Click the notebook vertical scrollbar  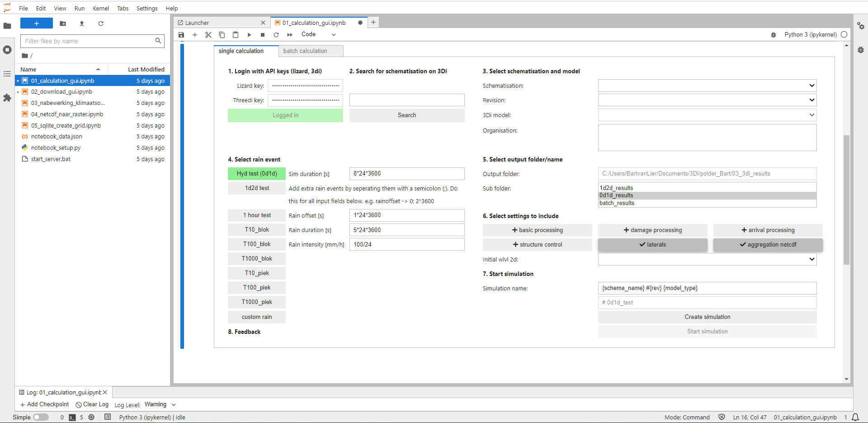(x=846, y=200)
